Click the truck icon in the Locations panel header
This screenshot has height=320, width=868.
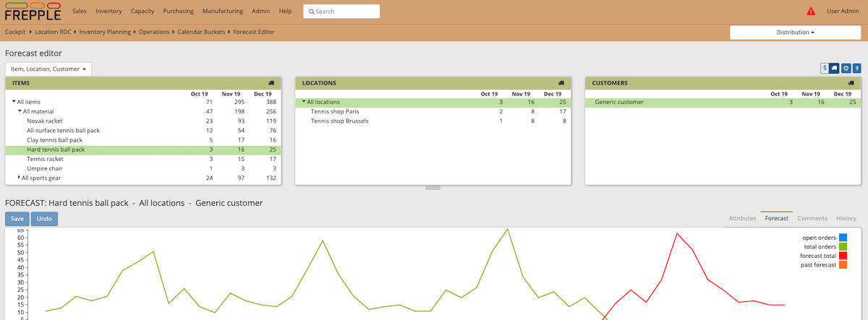tap(561, 83)
